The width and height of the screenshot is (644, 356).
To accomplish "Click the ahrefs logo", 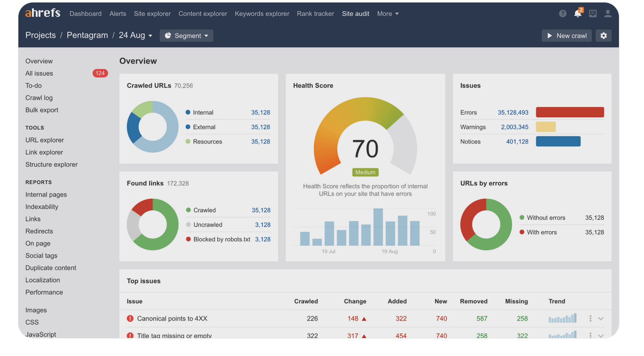I will (43, 13).
